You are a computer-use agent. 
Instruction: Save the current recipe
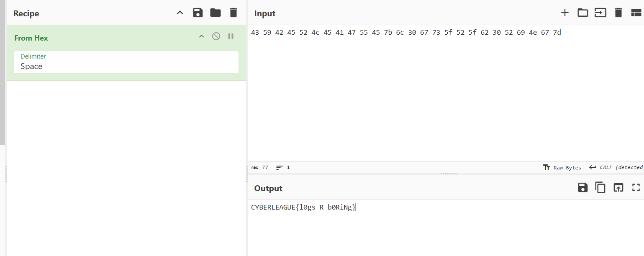[x=198, y=13]
